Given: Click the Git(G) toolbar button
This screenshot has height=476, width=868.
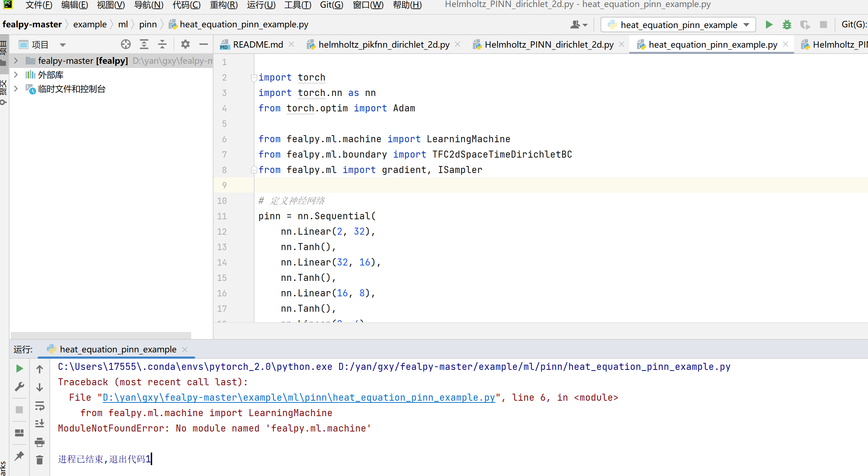Looking at the screenshot, I should [x=855, y=24].
